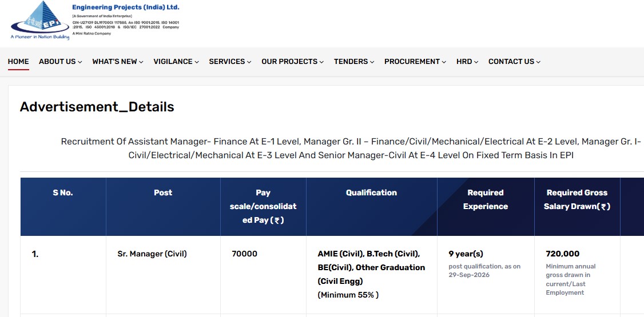Select the Advertisement_Details heading
Image resolution: width=644 pixels, height=317 pixels.
coord(97,107)
